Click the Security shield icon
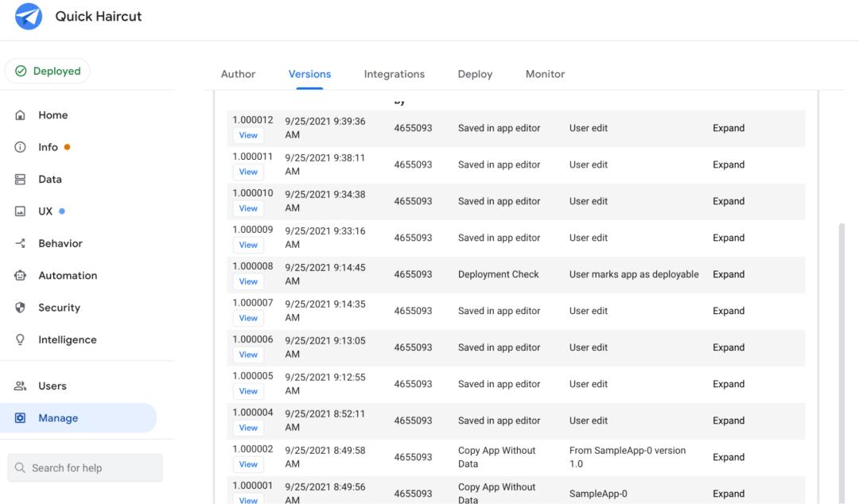 (21, 308)
